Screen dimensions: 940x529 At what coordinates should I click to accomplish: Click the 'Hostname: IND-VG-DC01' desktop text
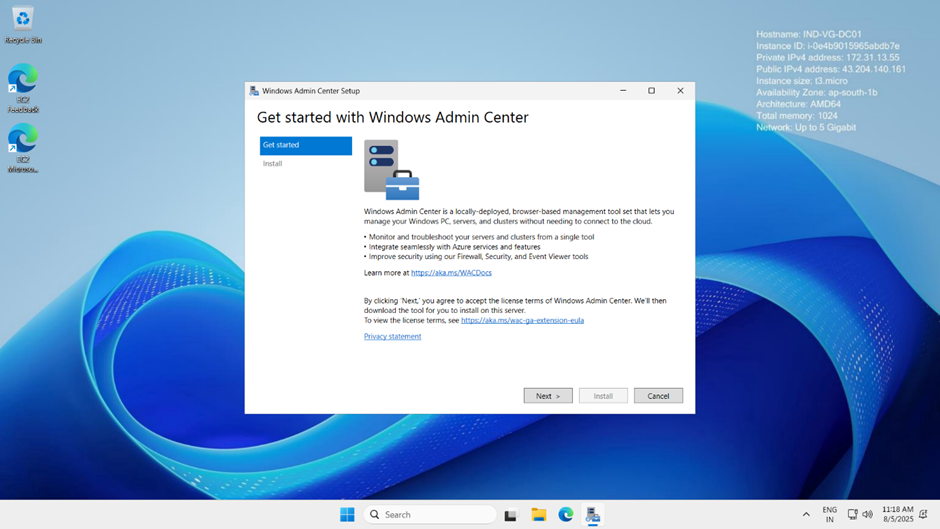[809, 34]
